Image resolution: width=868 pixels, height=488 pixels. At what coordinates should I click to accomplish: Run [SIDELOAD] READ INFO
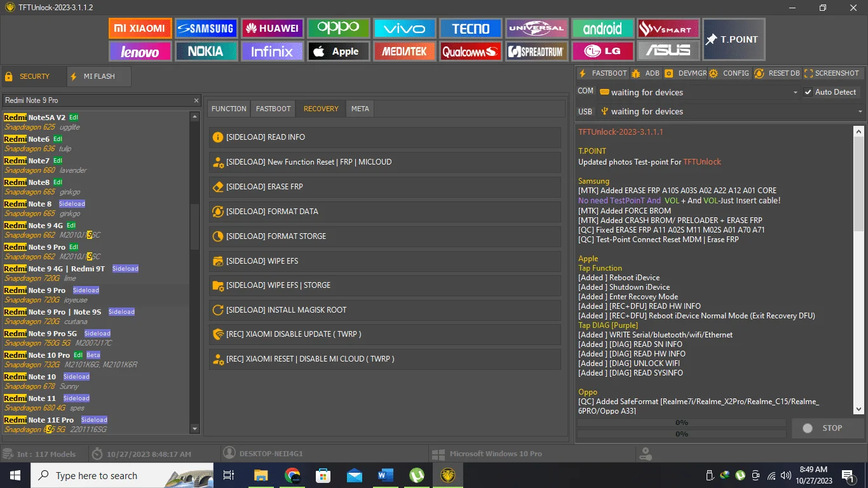[x=385, y=137]
